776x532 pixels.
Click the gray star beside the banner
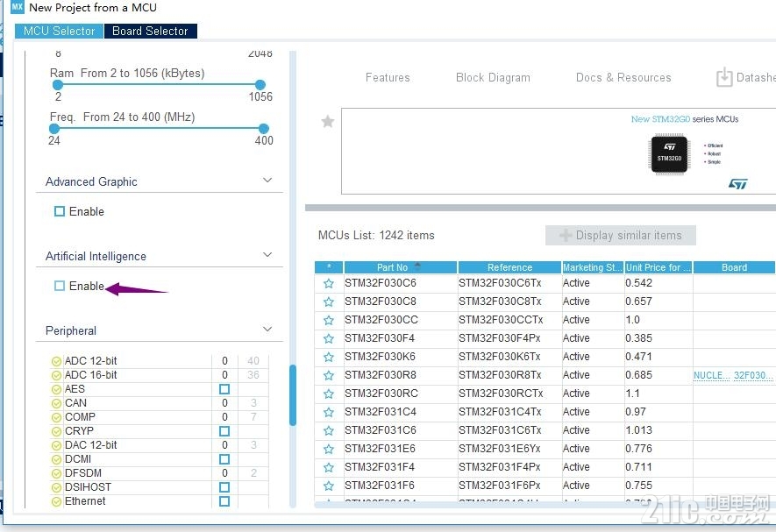pyautogui.click(x=328, y=121)
